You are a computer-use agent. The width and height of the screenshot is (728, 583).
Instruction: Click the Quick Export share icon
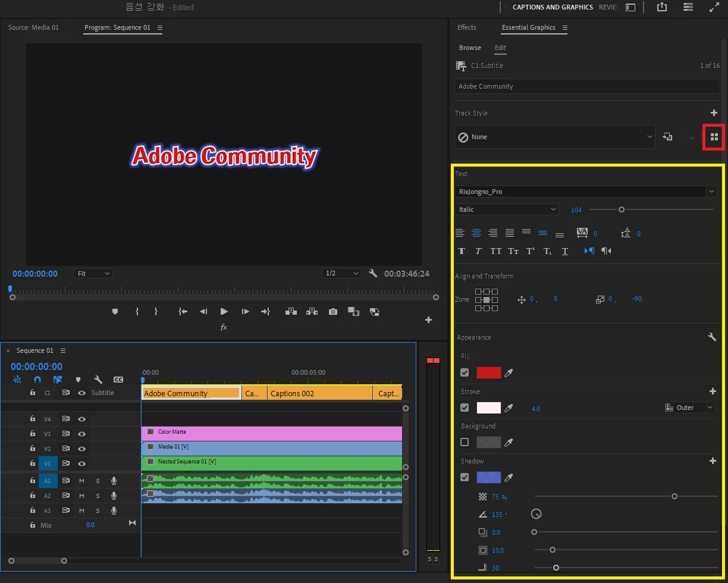click(661, 7)
